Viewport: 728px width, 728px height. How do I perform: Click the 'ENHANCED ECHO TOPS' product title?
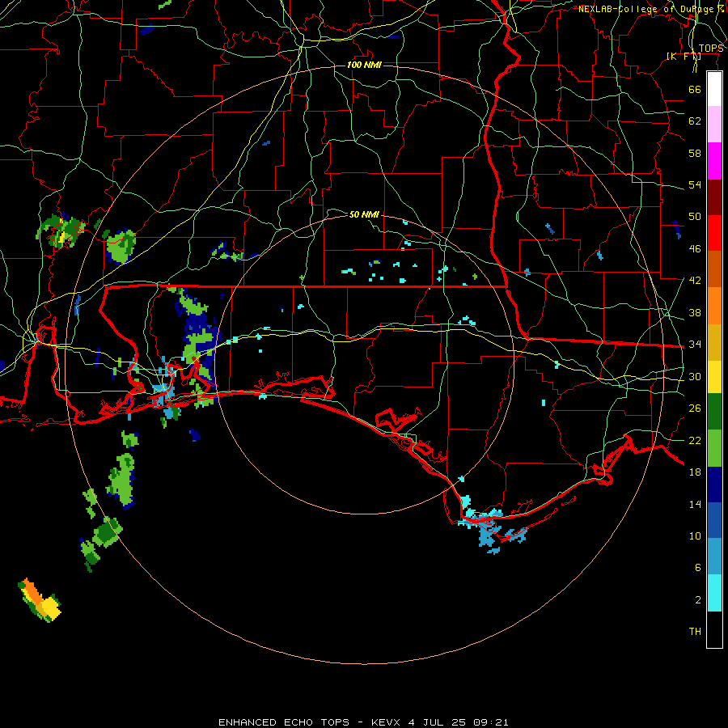pyautogui.click(x=284, y=722)
